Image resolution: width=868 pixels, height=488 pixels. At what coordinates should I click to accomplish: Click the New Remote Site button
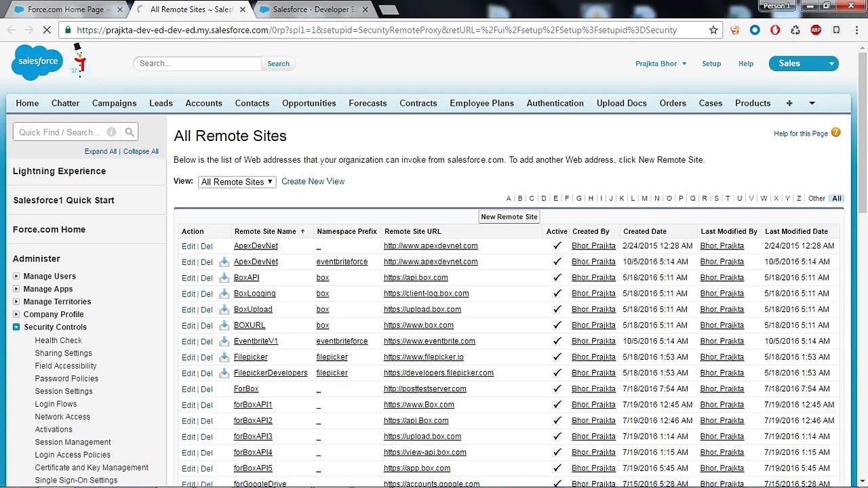coord(509,217)
